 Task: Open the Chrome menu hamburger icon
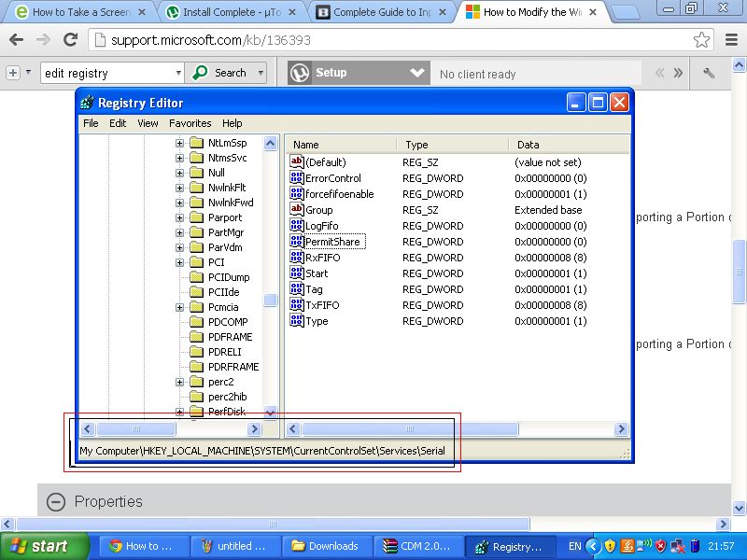pos(731,40)
